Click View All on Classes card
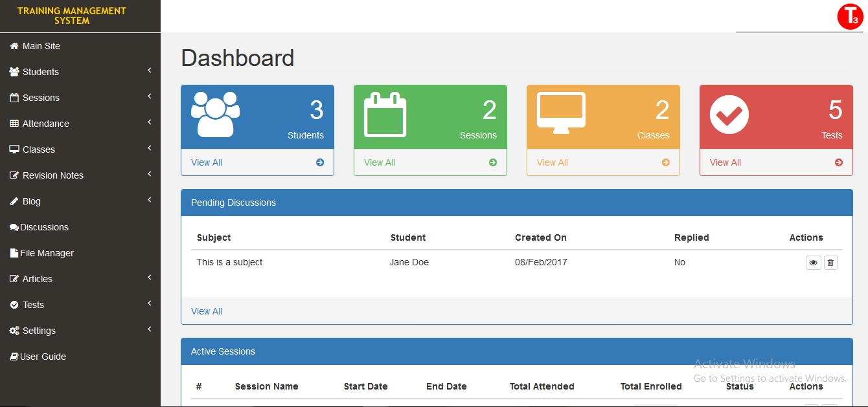The height and width of the screenshot is (407, 868). [553, 162]
